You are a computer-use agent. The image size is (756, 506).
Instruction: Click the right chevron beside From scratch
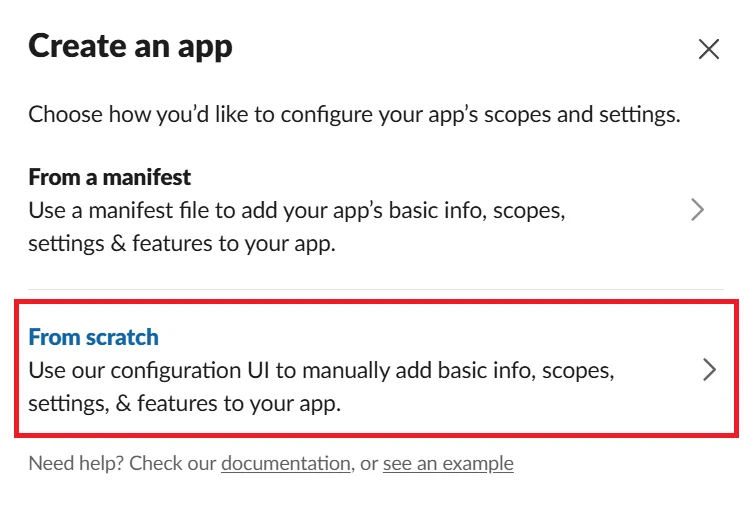click(709, 370)
